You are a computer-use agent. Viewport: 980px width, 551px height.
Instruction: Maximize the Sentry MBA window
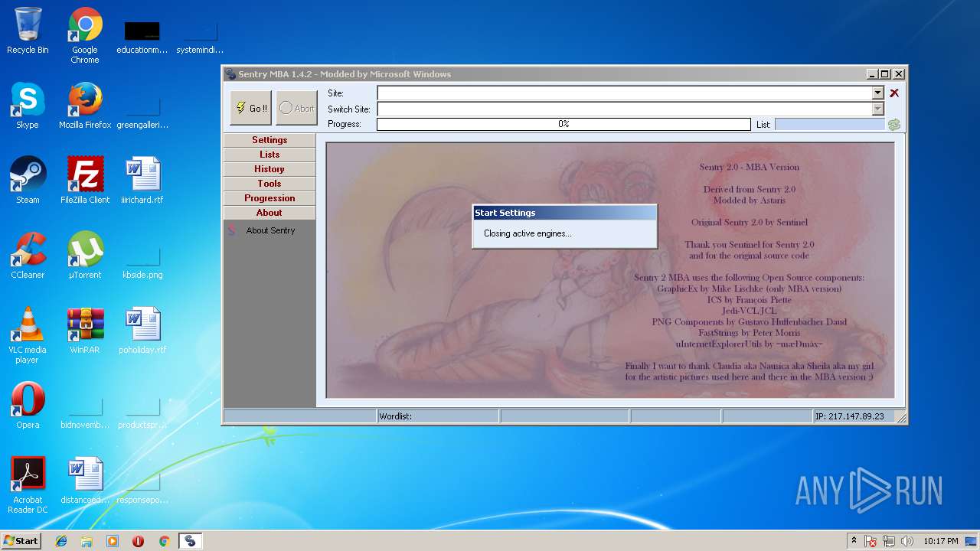tap(885, 74)
